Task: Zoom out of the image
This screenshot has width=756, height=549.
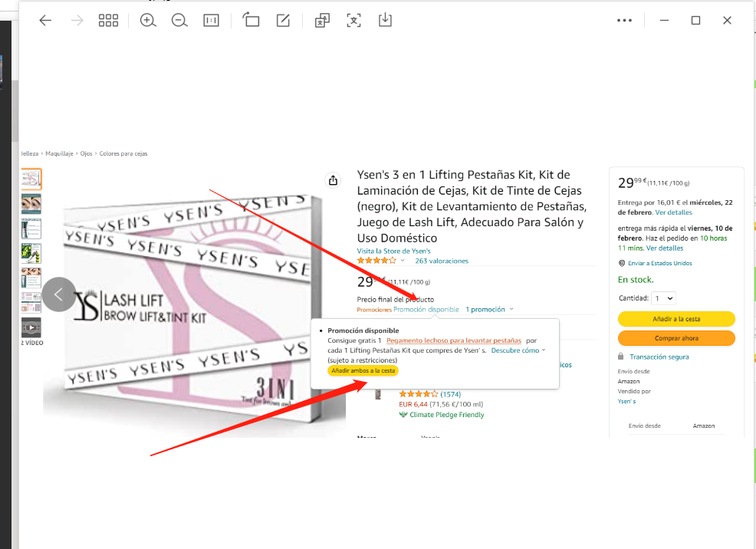Action: pyautogui.click(x=179, y=21)
